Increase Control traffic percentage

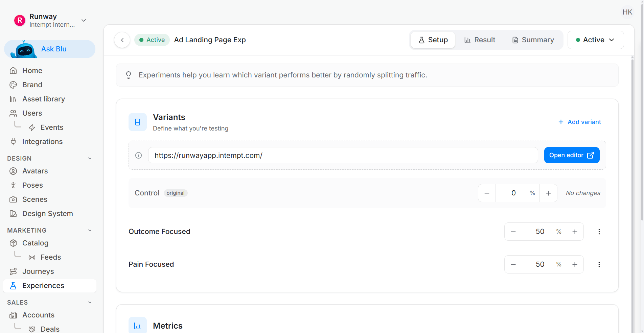(548, 193)
